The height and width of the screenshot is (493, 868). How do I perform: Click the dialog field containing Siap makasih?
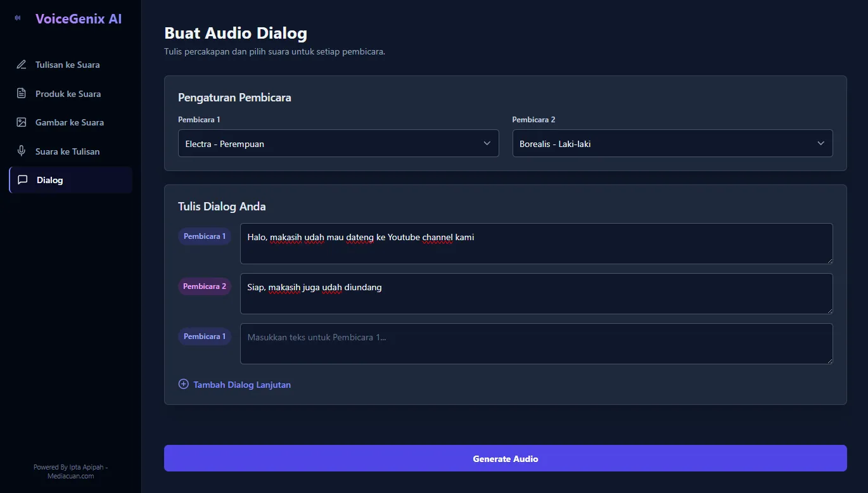coord(536,293)
